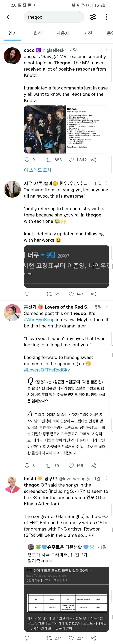Click the search field containing theqoo
The height and width of the screenshot is (644, 113).
tap(54, 17)
